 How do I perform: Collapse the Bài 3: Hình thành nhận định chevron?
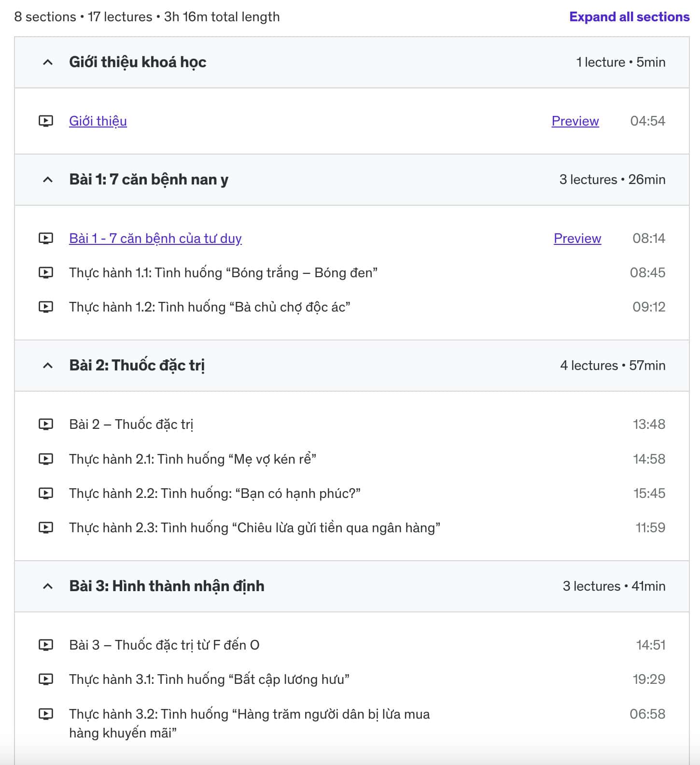pos(48,586)
